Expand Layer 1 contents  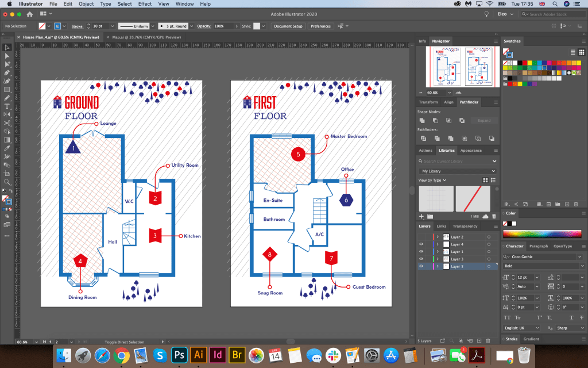438,252
